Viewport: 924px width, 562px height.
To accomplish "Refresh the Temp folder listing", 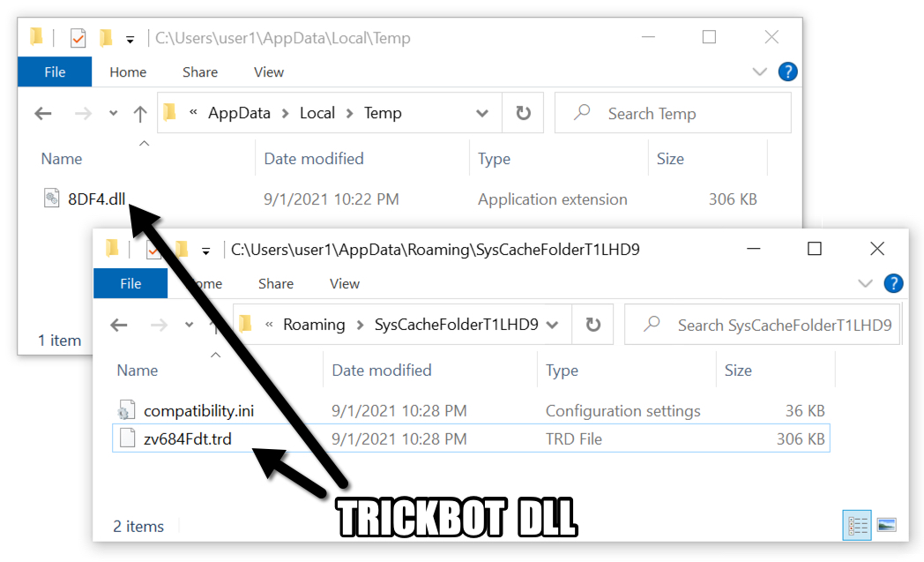I will [x=523, y=113].
